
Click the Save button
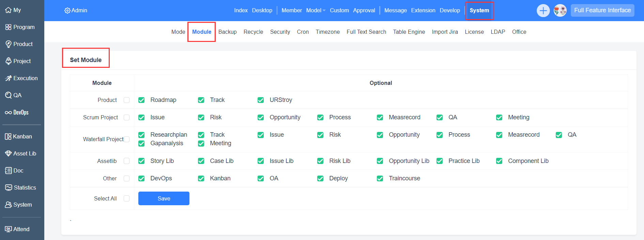pos(164,198)
